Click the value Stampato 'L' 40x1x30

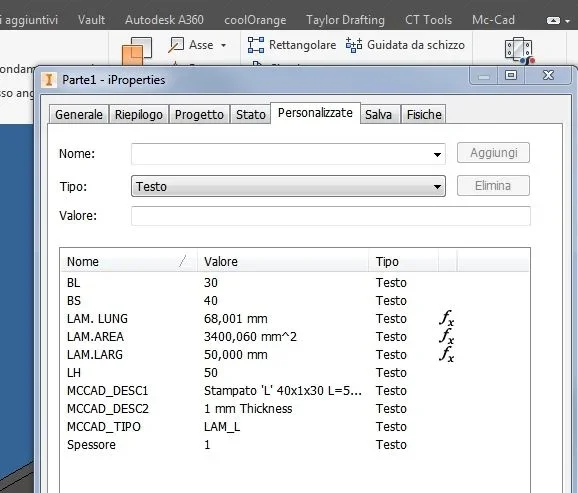pos(283,390)
